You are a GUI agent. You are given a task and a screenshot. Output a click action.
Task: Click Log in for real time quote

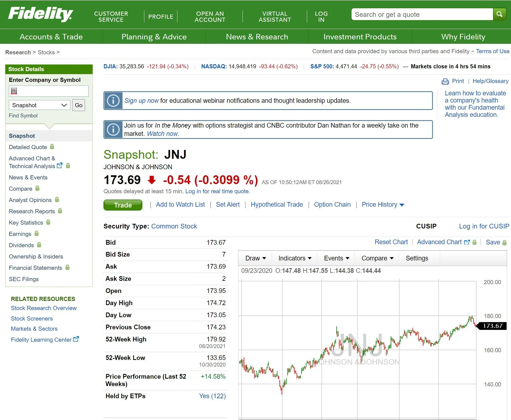[218, 191]
